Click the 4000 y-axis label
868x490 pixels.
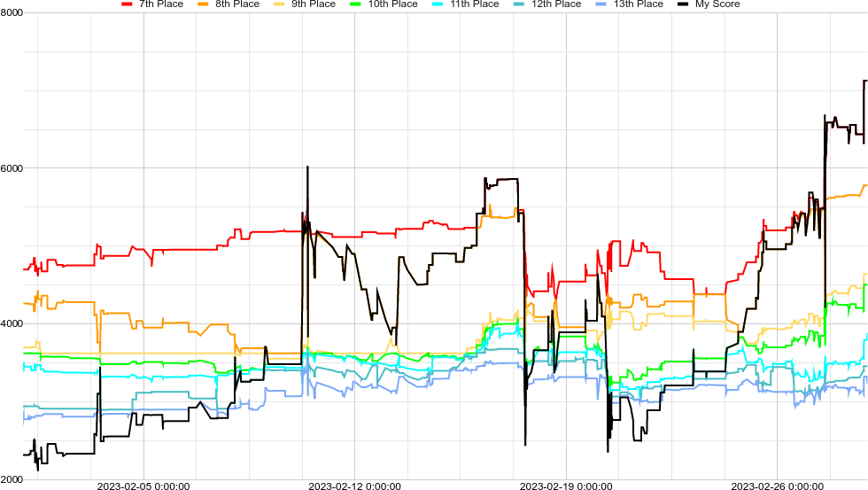click(12, 324)
